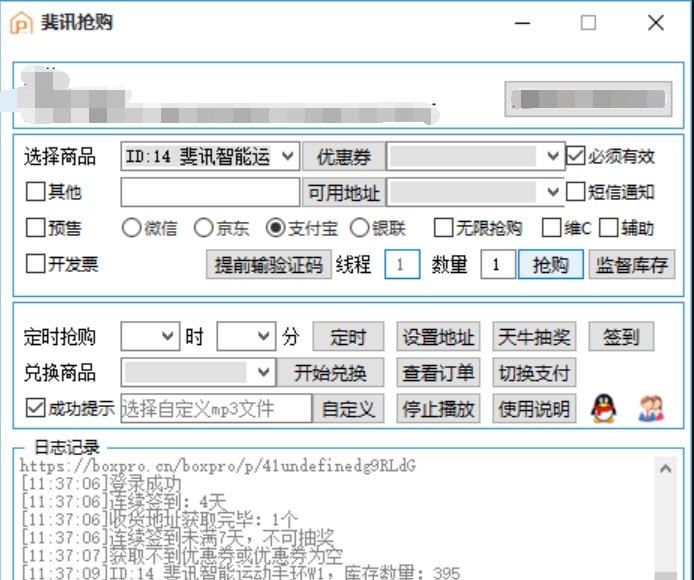This screenshot has height=580, width=694.
Task: Click the log scrollbar up arrow
Action: click(665, 468)
